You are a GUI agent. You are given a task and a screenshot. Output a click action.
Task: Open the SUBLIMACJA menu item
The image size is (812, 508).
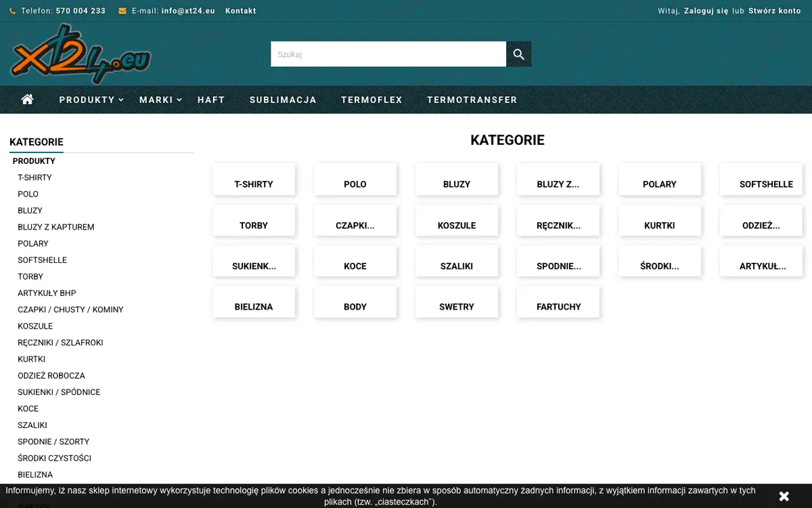(283, 100)
